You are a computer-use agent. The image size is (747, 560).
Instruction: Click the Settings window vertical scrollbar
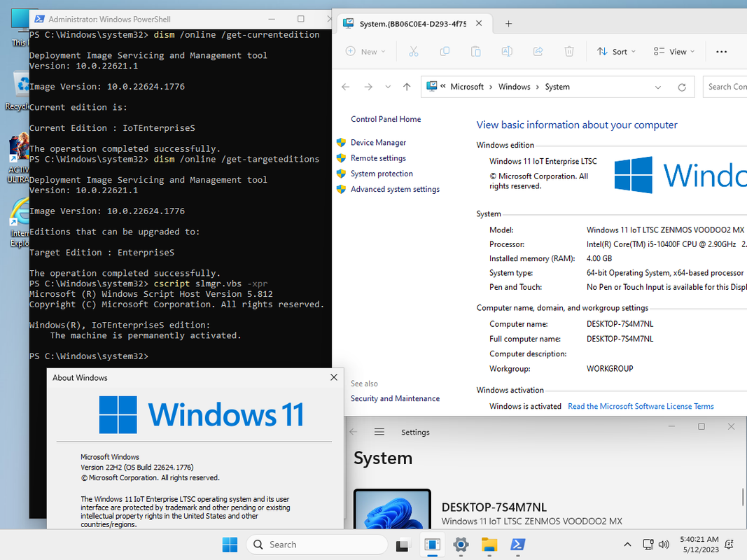(743, 498)
